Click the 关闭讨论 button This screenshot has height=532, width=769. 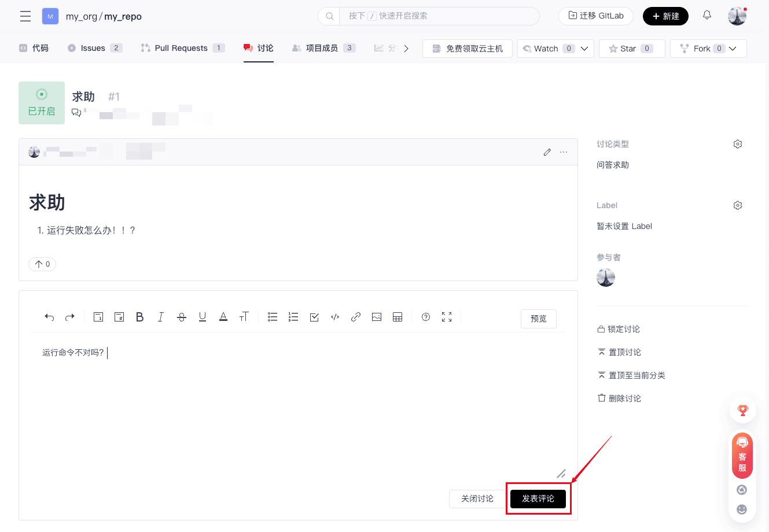pos(477,498)
